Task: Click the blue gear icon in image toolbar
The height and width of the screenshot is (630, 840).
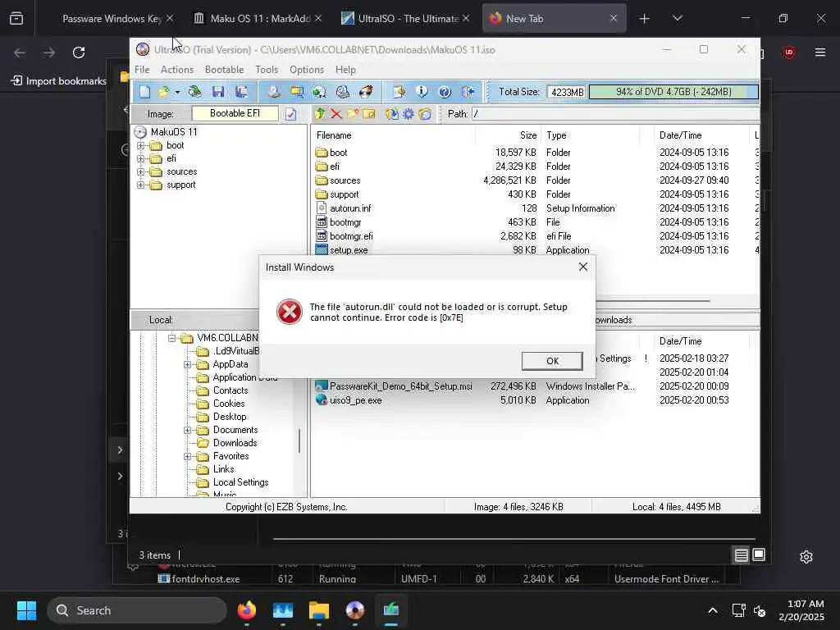Action: (x=409, y=113)
